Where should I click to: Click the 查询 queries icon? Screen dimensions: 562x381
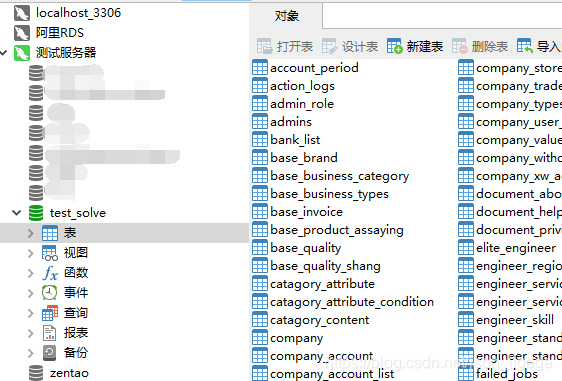pos(50,313)
